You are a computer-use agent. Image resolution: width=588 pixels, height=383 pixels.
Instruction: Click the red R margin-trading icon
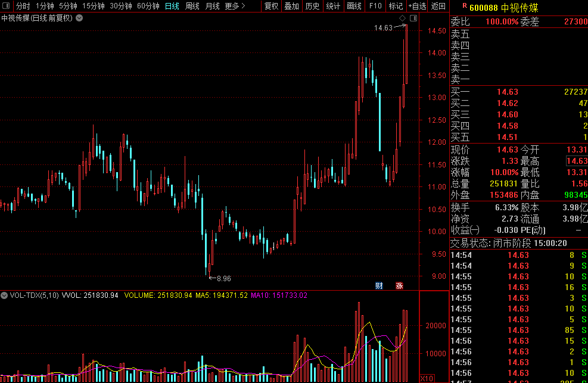pos(465,5)
